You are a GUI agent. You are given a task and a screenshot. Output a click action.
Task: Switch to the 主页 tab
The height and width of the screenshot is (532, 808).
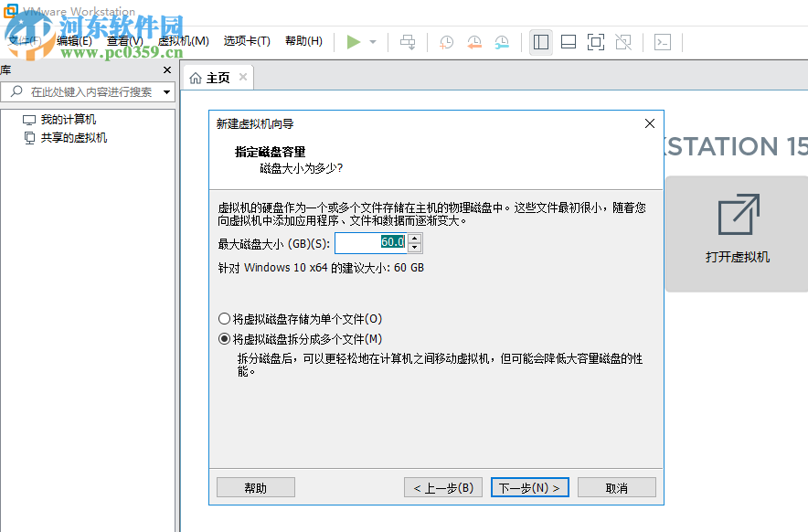click(218, 77)
